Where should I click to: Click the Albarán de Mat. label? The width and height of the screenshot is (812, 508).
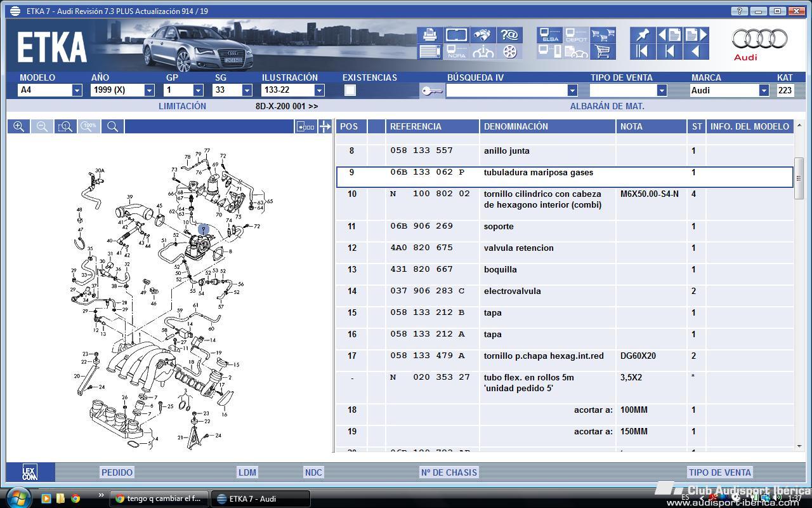point(607,106)
